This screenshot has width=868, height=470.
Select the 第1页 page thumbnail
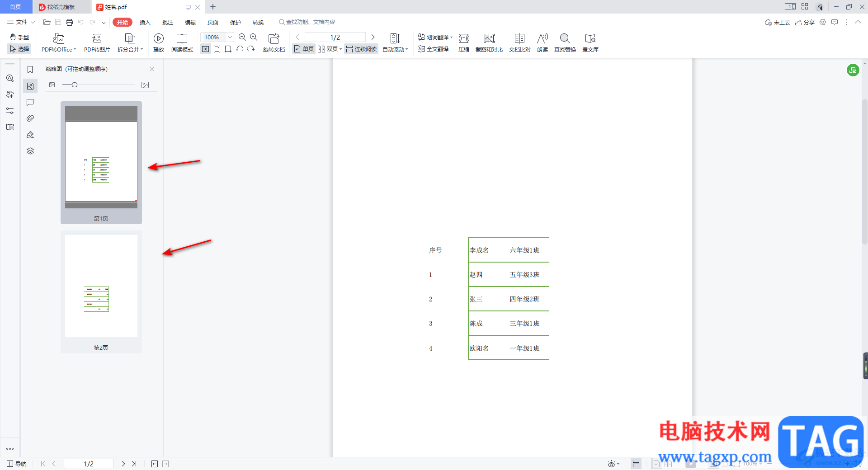(x=101, y=163)
